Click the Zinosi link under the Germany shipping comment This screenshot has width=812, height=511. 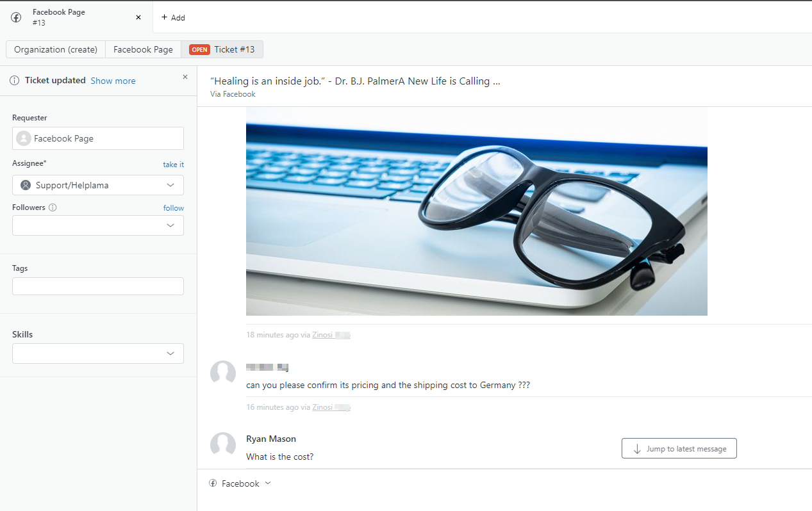(331, 407)
